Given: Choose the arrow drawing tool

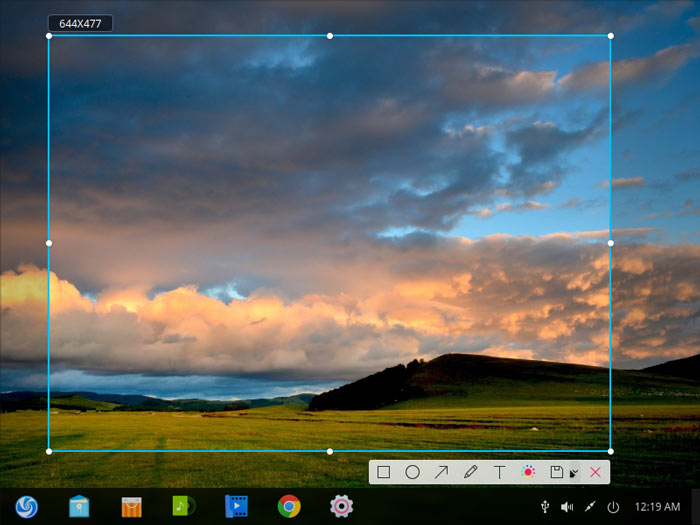Looking at the screenshot, I should tap(441, 472).
